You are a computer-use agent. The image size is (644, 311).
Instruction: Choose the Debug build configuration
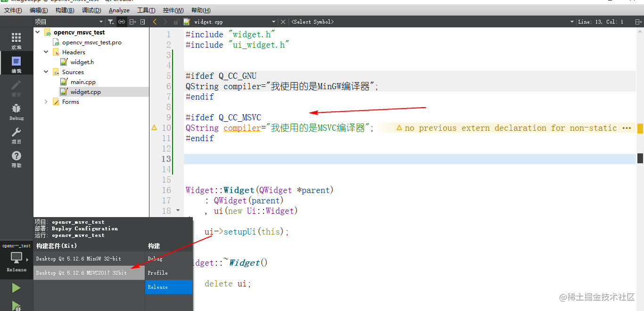tap(169, 259)
